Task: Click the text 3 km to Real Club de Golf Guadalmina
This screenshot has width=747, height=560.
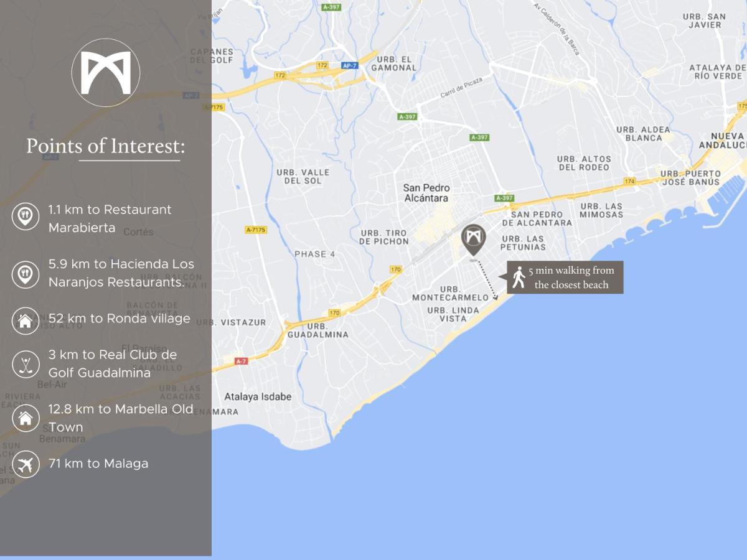Action: [113, 363]
